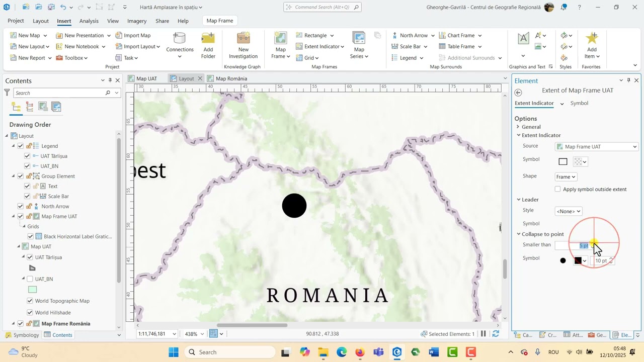Viewport: 644px width, 362px height.
Task: Collapse the Collapse to point section
Action: pyautogui.click(x=519, y=234)
